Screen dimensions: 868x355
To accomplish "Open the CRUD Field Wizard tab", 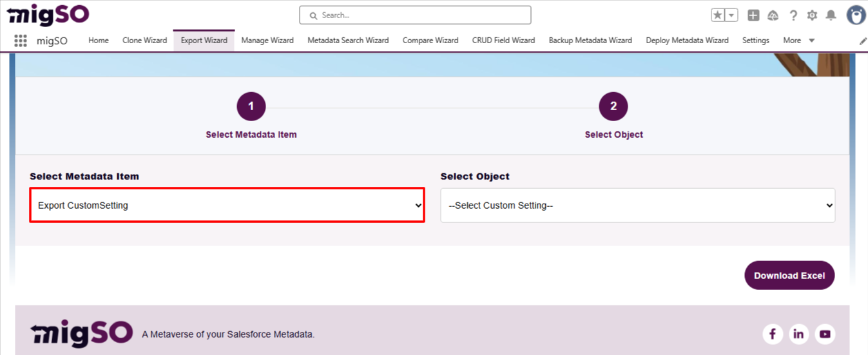I will pos(504,41).
